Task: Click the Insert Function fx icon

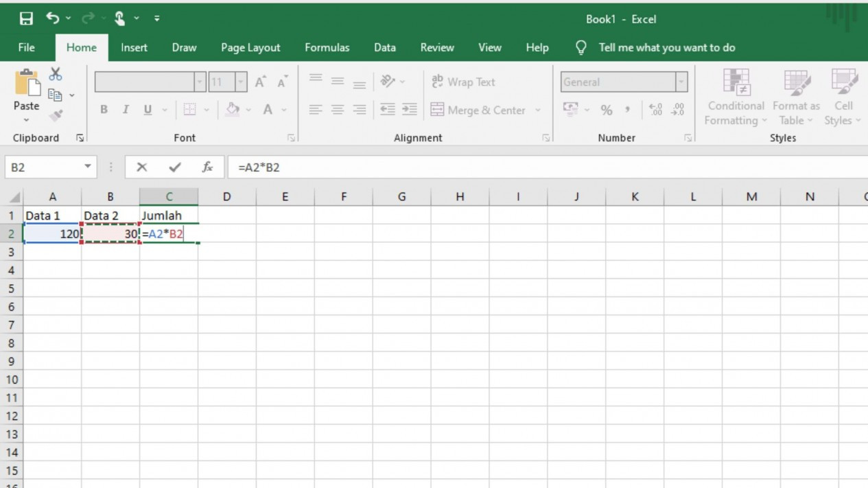Action: pyautogui.click(x=207, y=167)
